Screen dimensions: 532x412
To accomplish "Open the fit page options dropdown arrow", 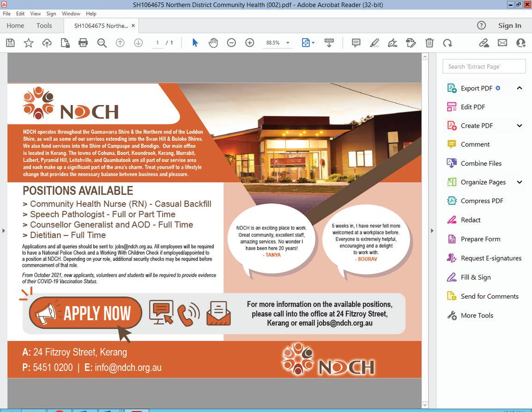I will tap(313, 43).
